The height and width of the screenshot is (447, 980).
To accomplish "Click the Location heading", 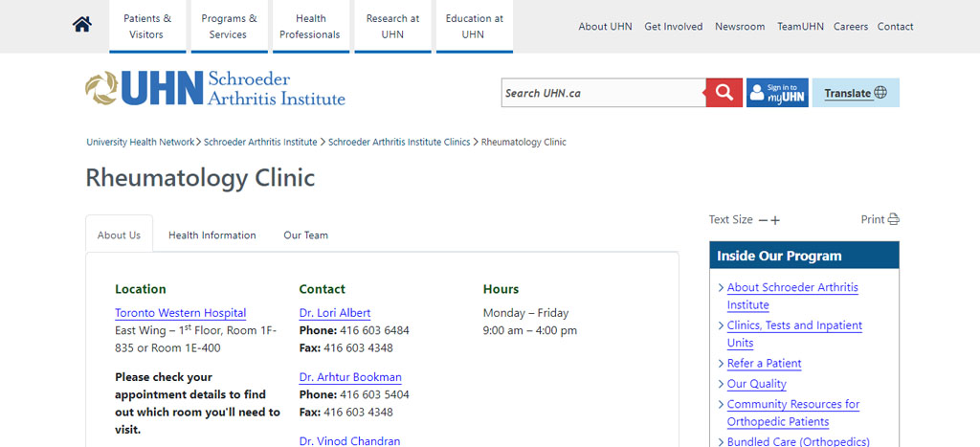I will pos(141,289).
